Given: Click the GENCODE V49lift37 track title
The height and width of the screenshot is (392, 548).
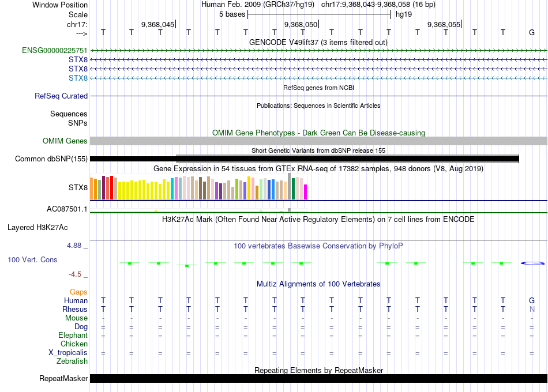Looking at the screenshot, I should click(x=318, y=43).
